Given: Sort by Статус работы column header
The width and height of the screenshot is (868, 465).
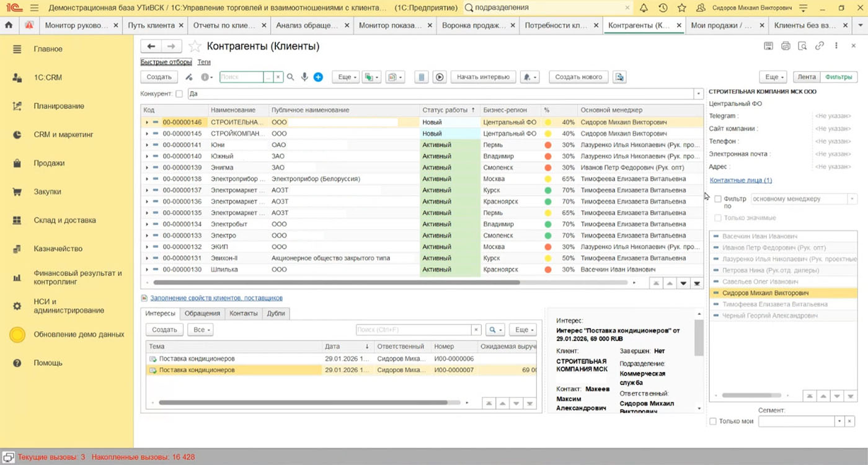Looking at the screenshot, I should click(449, 110).
